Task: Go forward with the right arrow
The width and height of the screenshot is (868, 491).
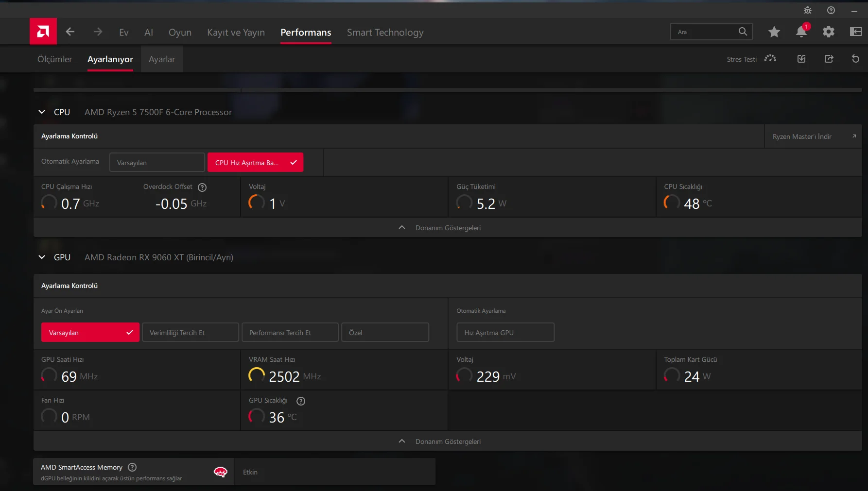Action: [98, 32]
